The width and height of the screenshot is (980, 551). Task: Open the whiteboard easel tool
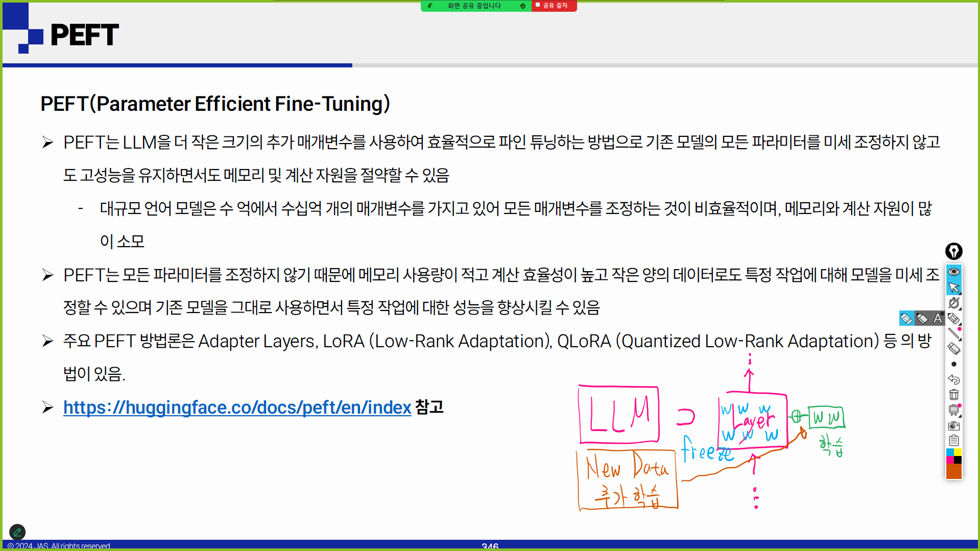(x=953, y=410)
